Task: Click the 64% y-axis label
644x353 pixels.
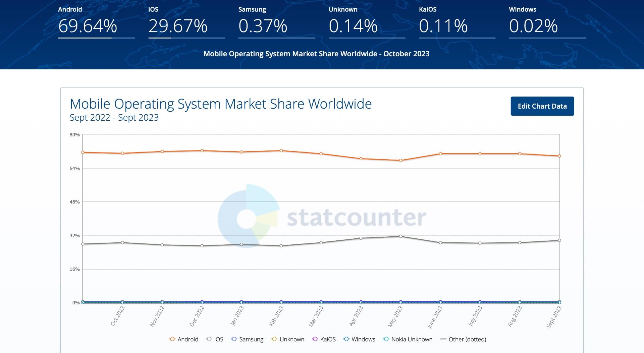Action: tap(75, 168)
